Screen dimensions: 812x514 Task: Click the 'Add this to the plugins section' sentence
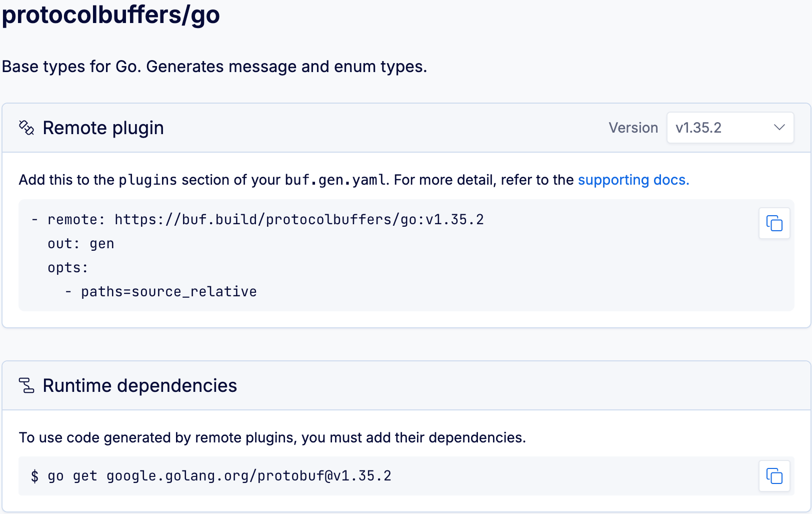point(354,180)
